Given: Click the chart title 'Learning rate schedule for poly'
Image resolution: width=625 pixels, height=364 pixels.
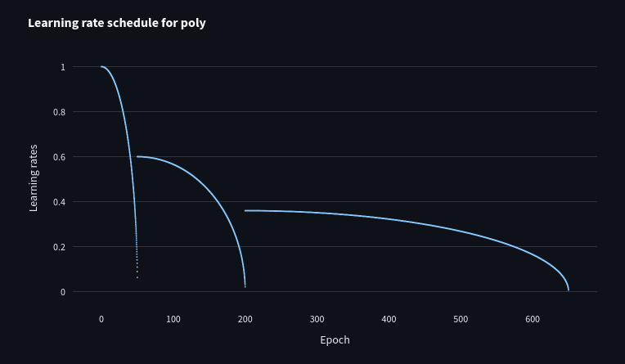Looking at the screenshot, I should tap(117, 23).
